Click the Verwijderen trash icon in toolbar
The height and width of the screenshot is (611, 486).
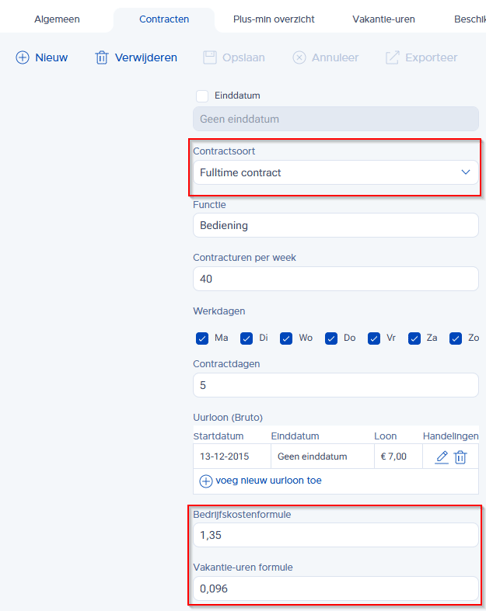(x=102, y=57)
